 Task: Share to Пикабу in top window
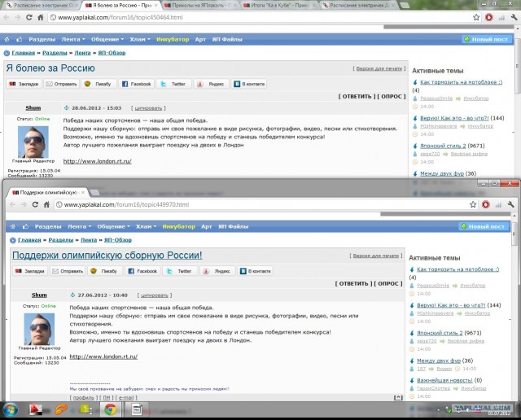coord(98,84)
